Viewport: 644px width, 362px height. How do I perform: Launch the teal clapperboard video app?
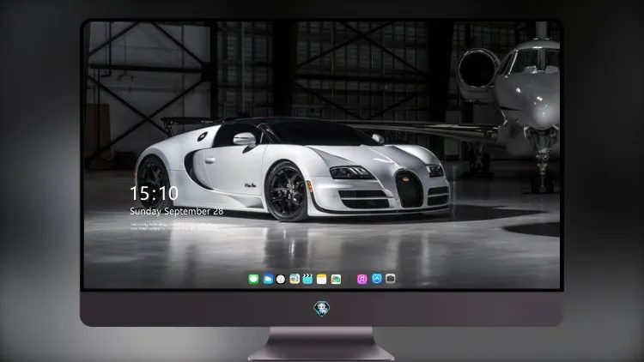pyautogui.click(x=307, y=279)
